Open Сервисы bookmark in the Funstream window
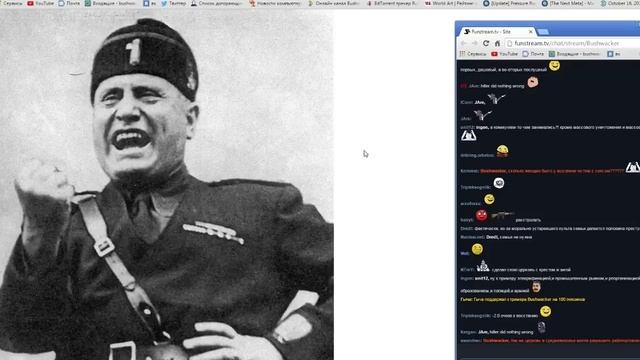Screen dimensions: 640x360 click(x=473, y=54)
